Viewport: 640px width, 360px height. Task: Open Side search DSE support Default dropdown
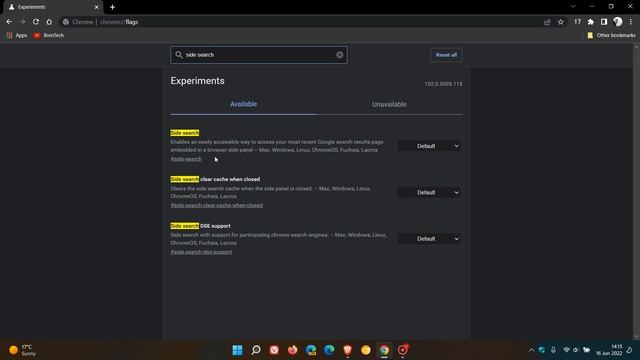429,239
